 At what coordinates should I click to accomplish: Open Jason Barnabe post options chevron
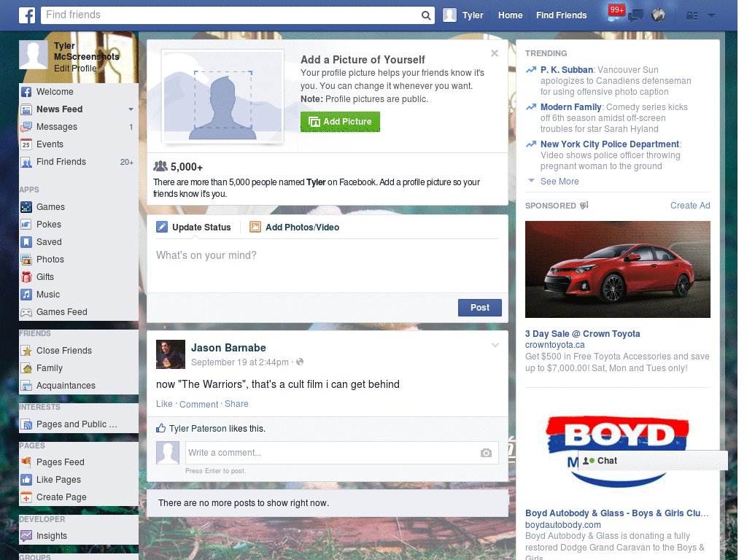click(x=495, y=345)
